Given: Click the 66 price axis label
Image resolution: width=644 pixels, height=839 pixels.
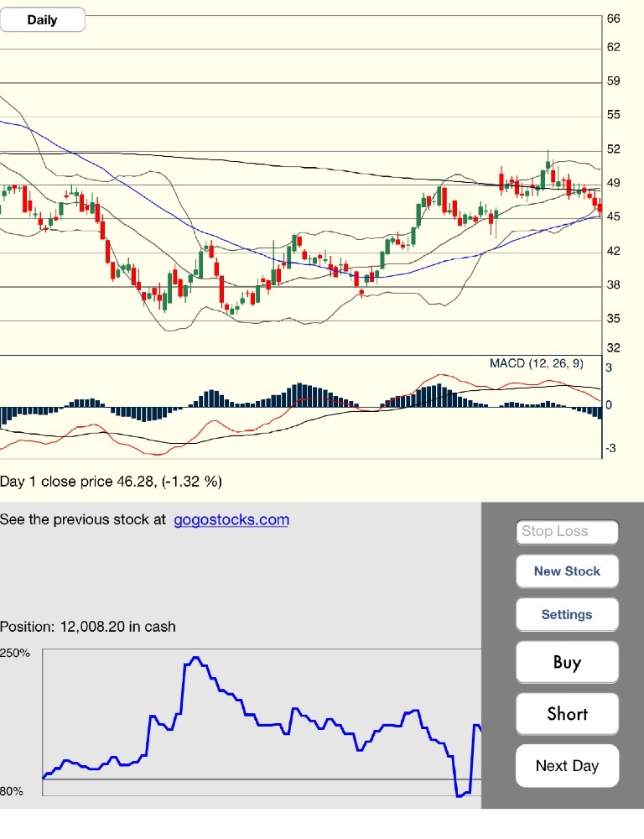Looking at the screenshot, I should point(614,18).
